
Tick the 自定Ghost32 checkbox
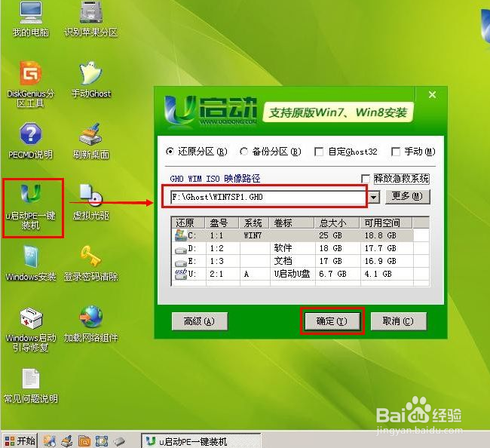click(319, 152)
